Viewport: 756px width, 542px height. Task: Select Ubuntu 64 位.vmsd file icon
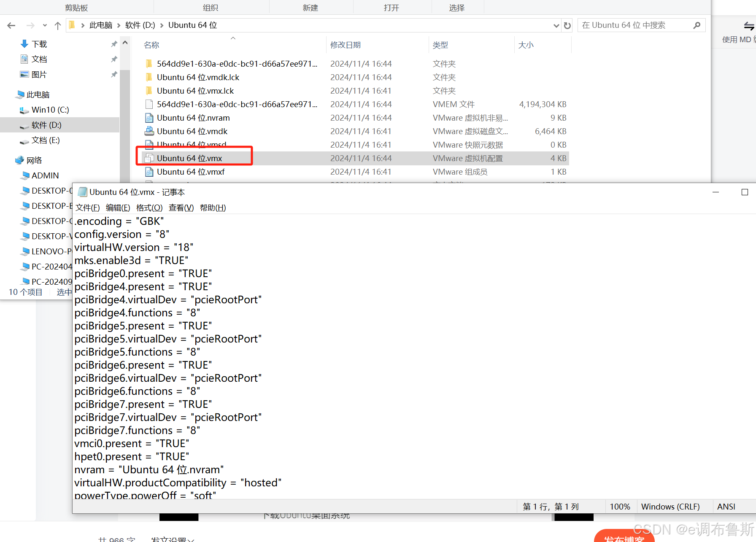[x=149, y=145]
